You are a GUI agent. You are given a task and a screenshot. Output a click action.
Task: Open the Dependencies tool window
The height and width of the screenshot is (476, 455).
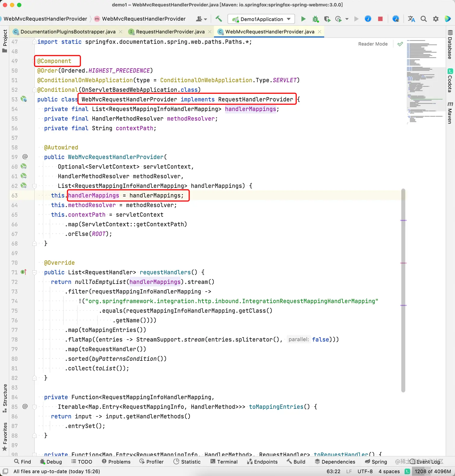[x=335, y=462]
